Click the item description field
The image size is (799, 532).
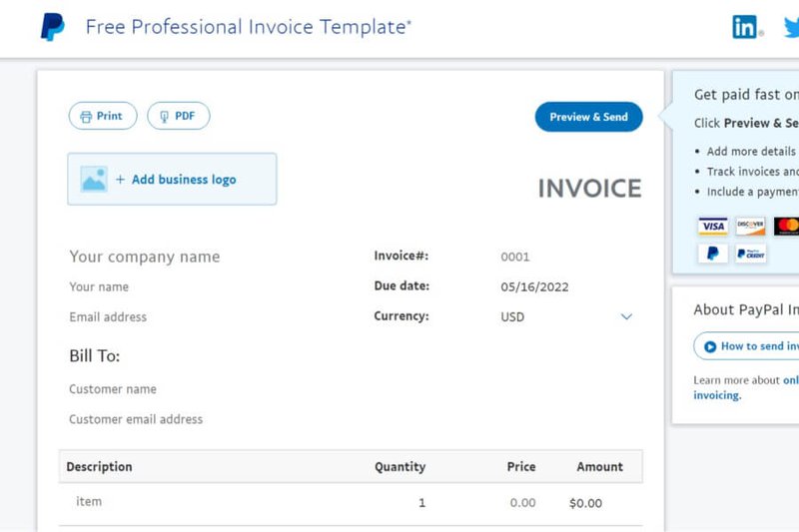(x=89, y=502)
